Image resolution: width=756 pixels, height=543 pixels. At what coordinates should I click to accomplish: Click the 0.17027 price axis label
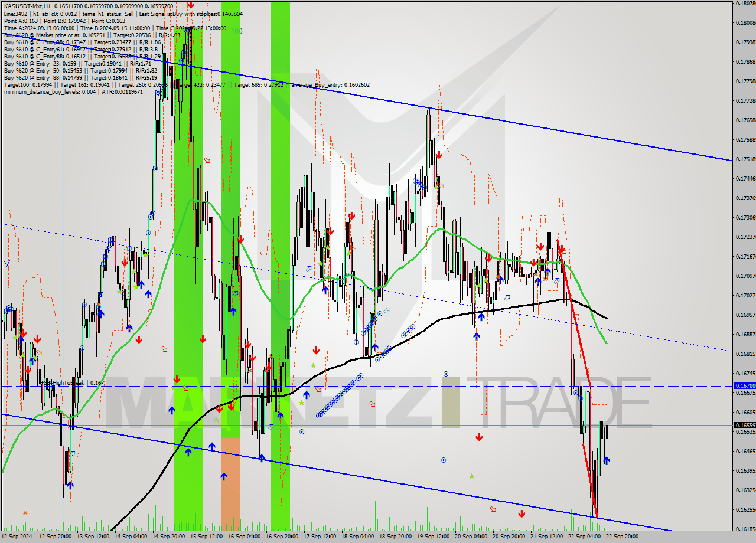tap(745, 296)
